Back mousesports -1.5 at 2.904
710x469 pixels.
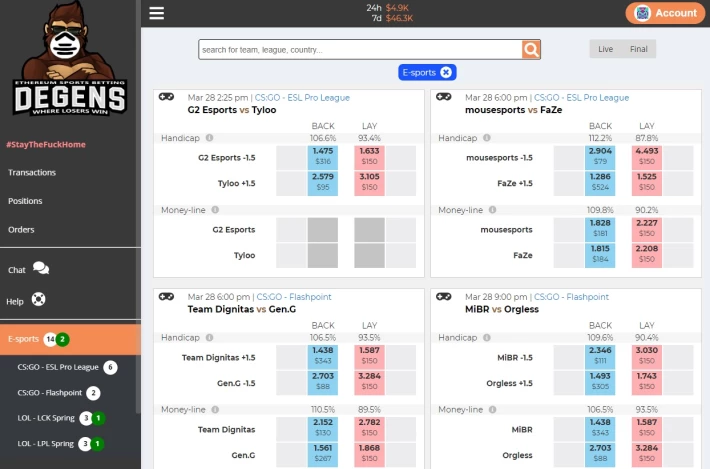[x=600, y=157]
